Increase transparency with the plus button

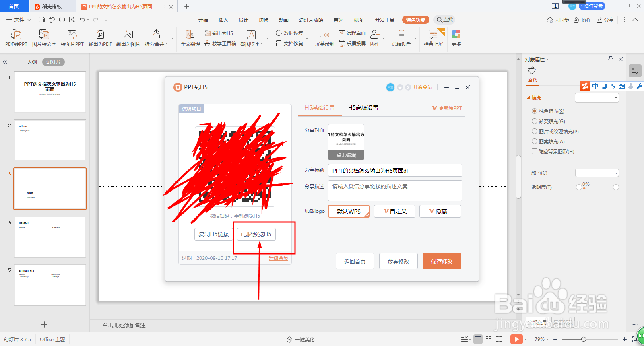pyautogui.click(x=616, y=187)
